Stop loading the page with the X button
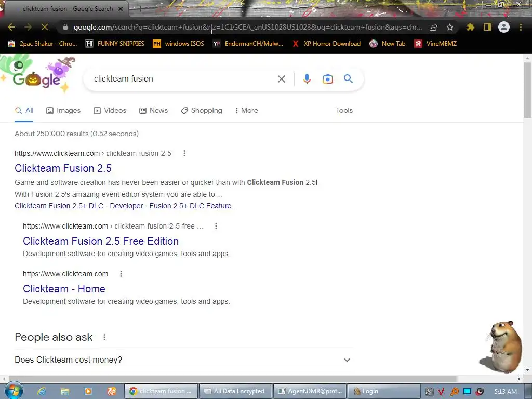The image size is (532, 399). tap(45, 27)
